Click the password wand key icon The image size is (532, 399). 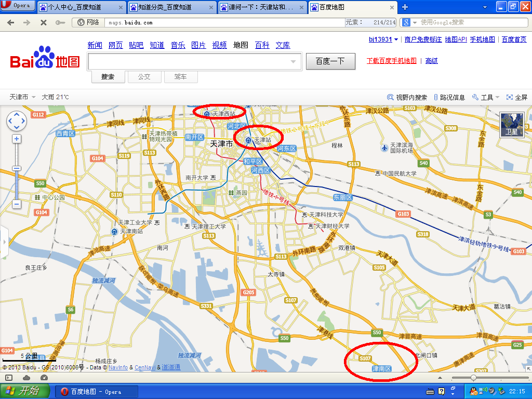[x=60, y=23]
